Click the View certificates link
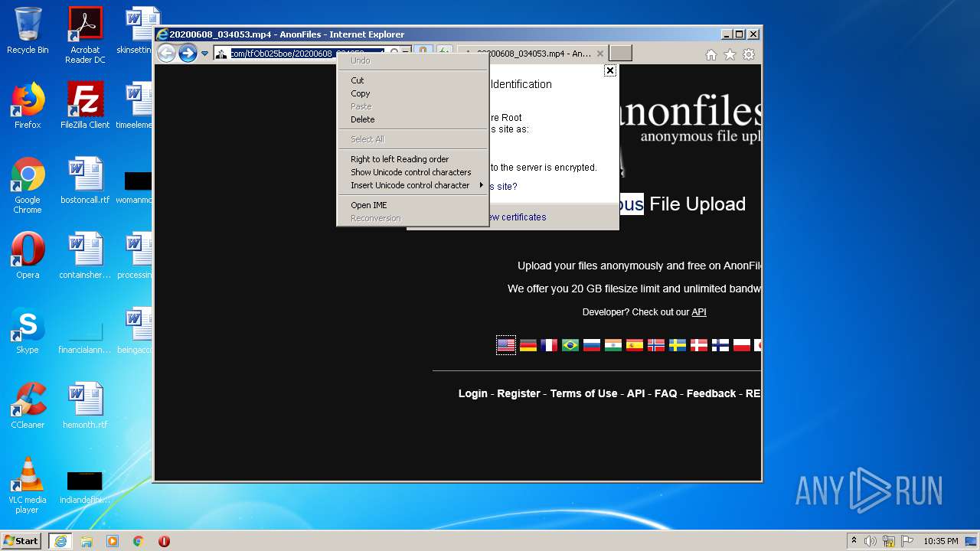Screen dimensions: 980x551 coord(518,217)
